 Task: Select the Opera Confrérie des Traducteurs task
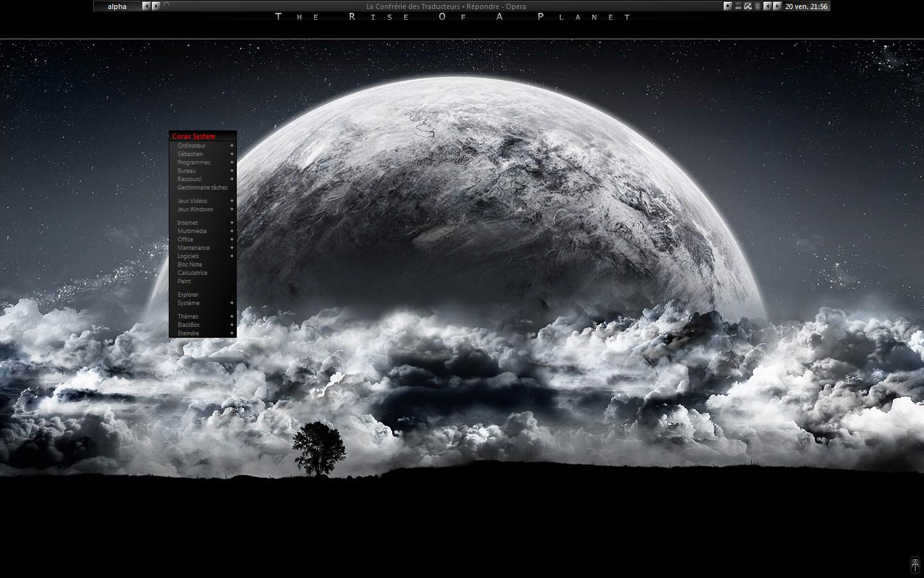[446, 6]
